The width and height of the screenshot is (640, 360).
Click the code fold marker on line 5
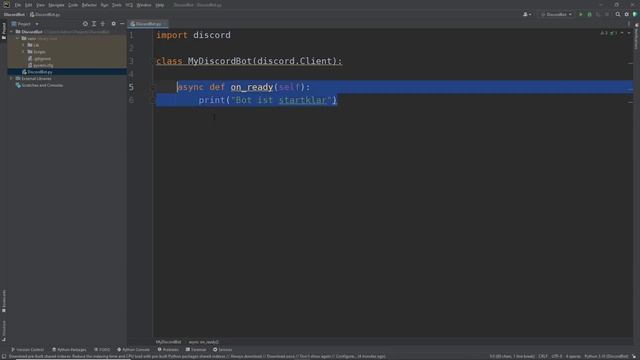coord(154,87)
